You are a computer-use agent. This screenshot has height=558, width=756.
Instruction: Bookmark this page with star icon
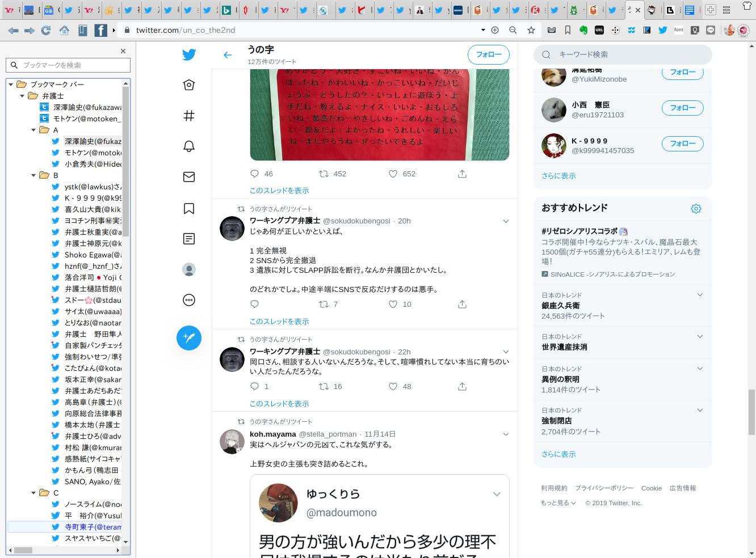(531, 30)
